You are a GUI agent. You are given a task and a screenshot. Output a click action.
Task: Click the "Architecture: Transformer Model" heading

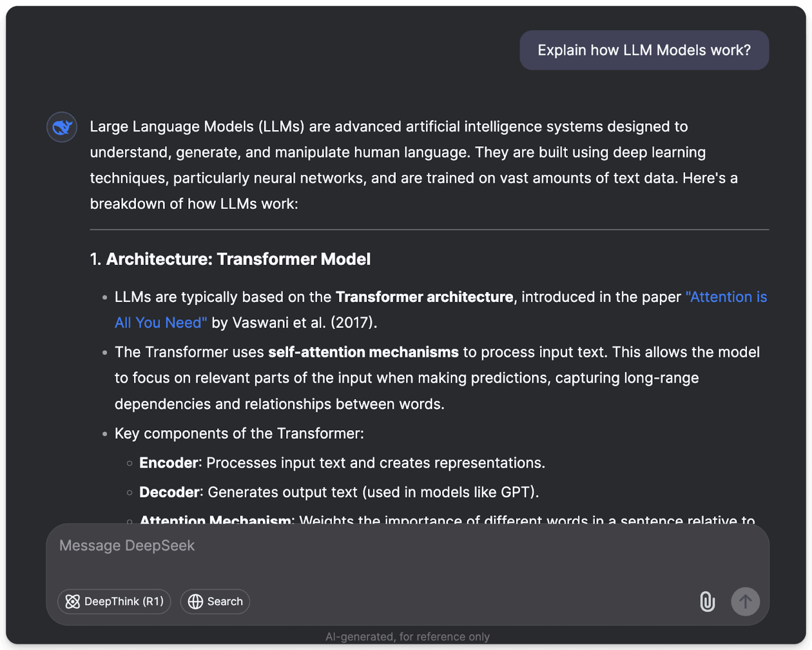tap(238, 259)
